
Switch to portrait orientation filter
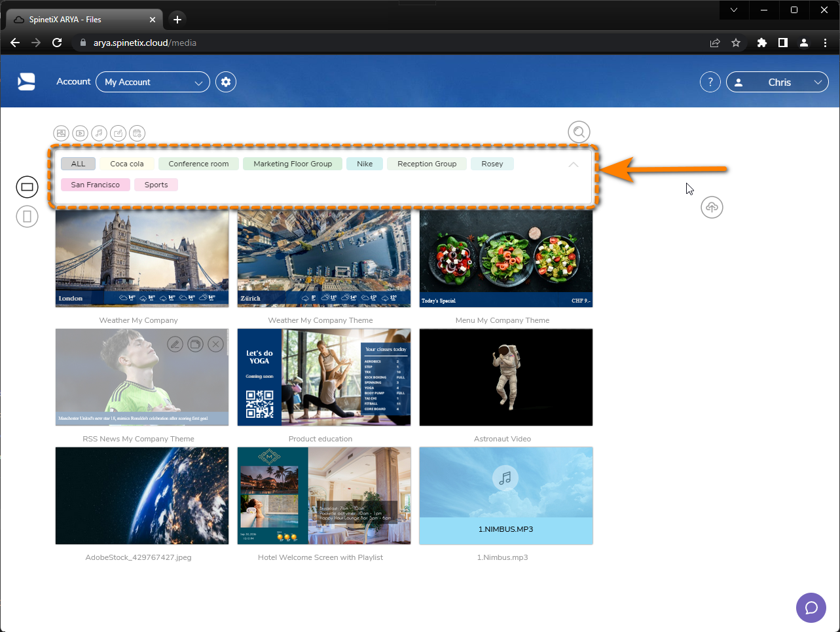tap(27, 216)
